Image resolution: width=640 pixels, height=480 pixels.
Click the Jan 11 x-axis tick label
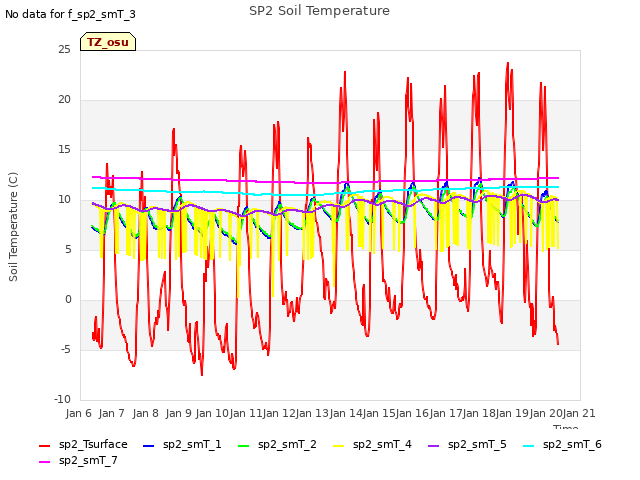click(245, 413)
